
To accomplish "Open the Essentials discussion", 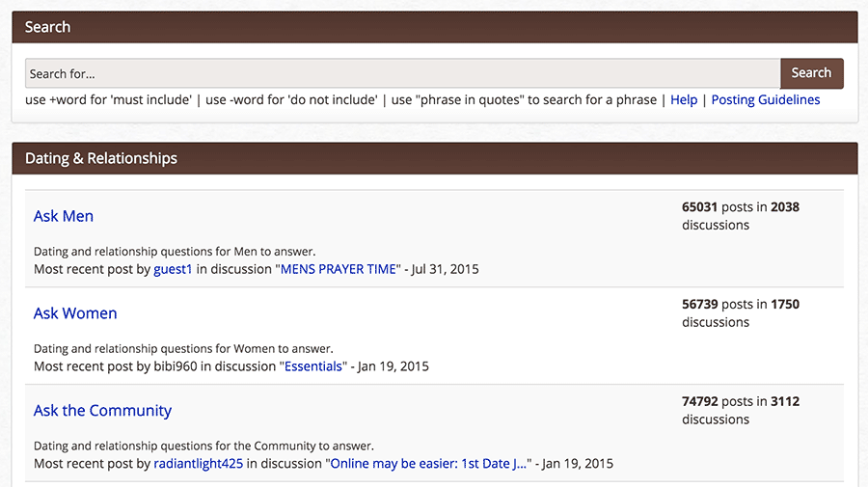I will point(313,366).
